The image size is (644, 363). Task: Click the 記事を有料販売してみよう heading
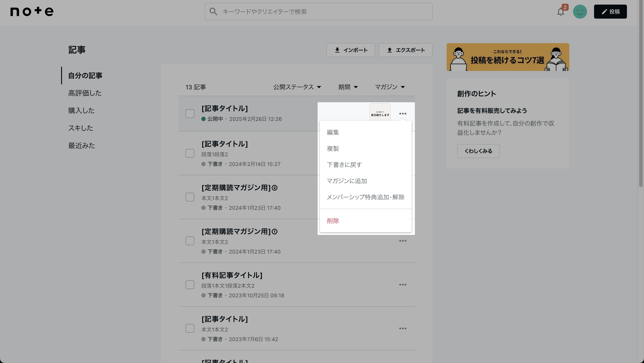click(x=492, y=110)
